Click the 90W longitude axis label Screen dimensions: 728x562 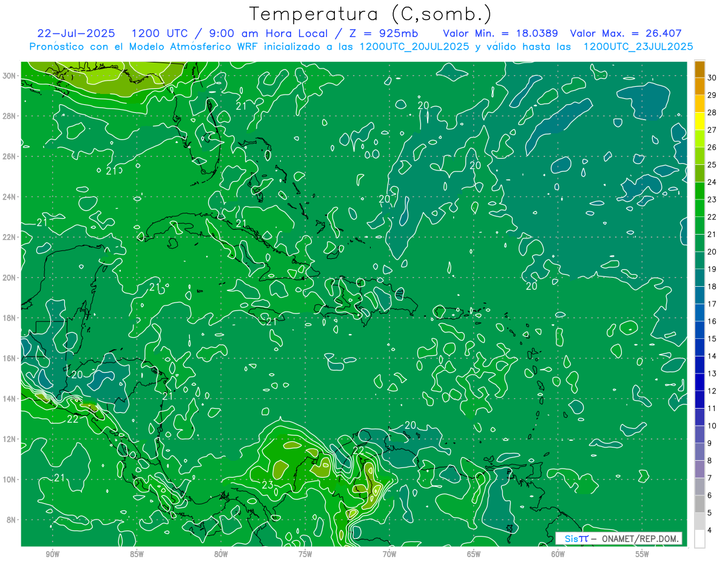(52, 554)
